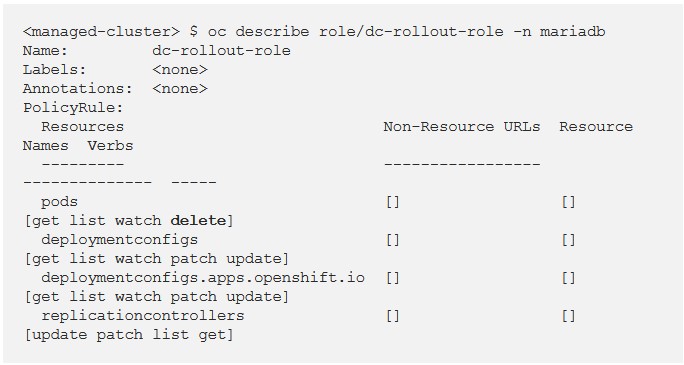Click the Non-Resource URLs column header
Viewport: 684px width, 365px height.
pos(462,126)
